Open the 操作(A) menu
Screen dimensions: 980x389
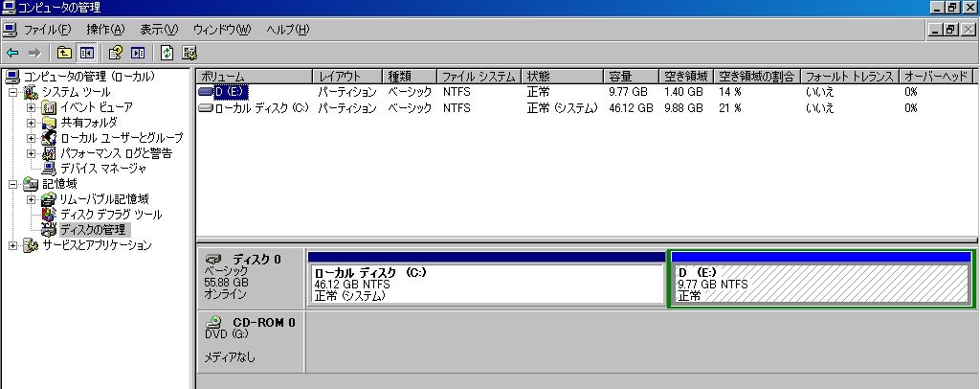pyautogui.click(x=105, y=30)
